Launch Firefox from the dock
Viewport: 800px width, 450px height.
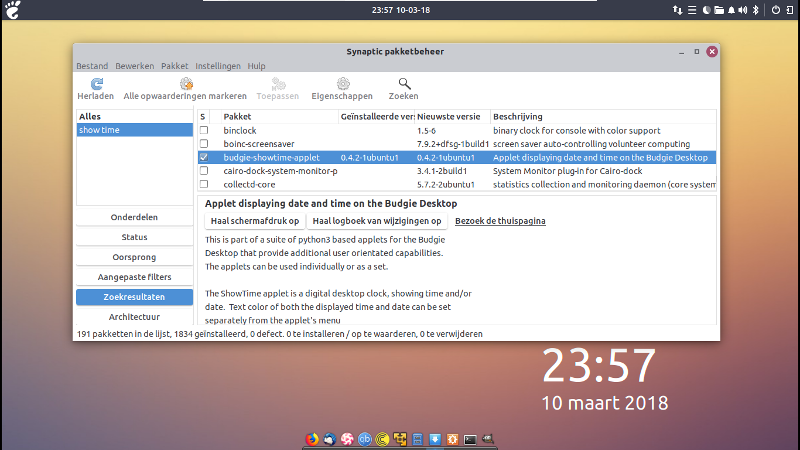pos(312,439)
